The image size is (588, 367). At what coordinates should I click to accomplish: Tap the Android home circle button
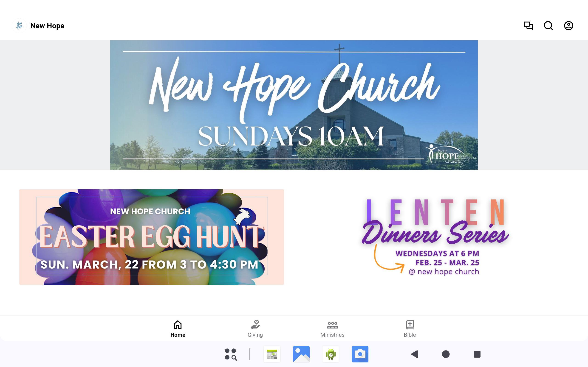tap(446, 354)
